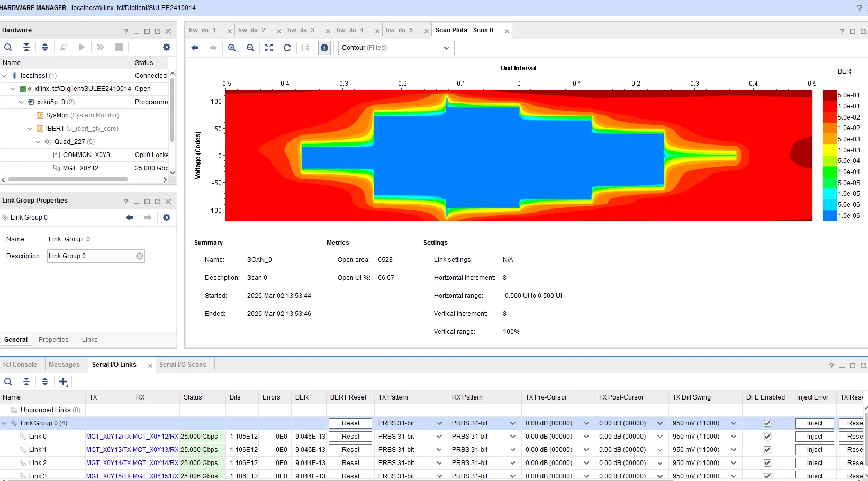Click the run trigger play icon in Hardware panel
The image size is (868, 481).
[82, 47]
